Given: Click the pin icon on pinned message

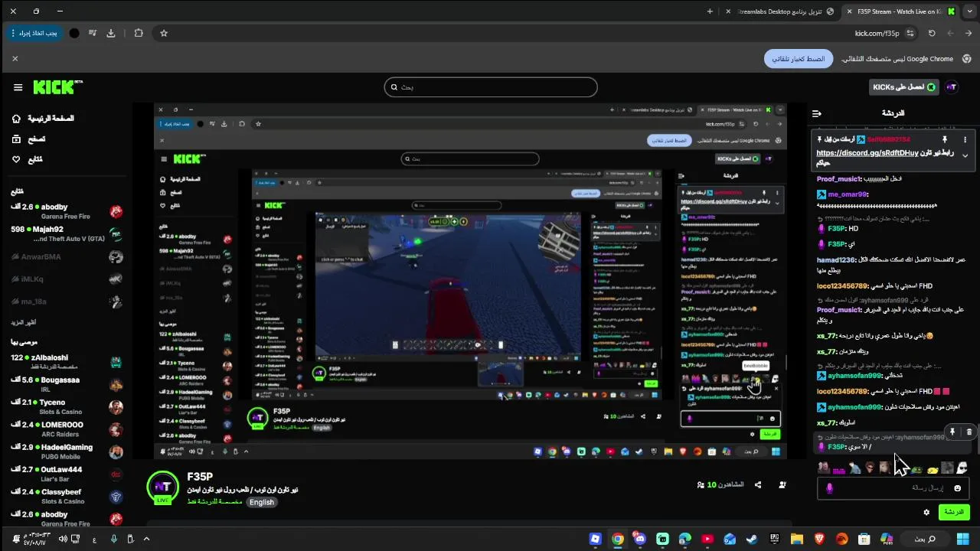Looking at the screenshot, I should 945,140.
